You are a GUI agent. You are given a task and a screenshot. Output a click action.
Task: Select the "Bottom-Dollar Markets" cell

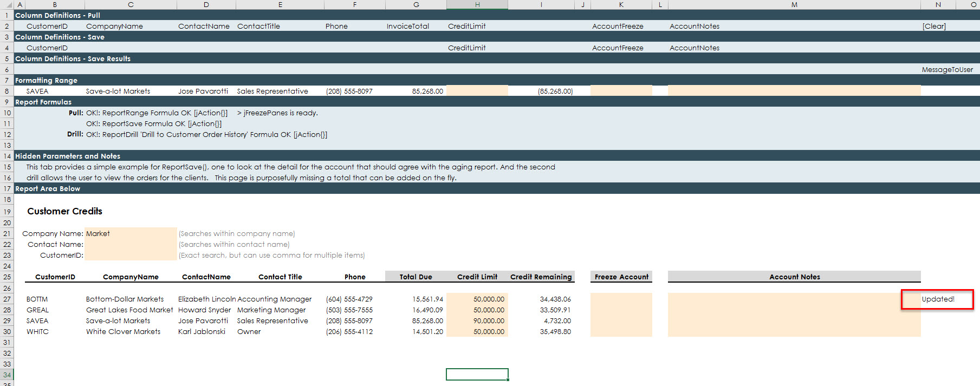125,299
